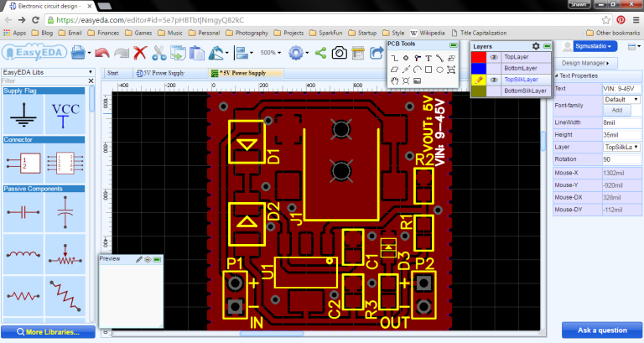Viewport: 644px width, 343px height.
Task: Select the Connect Pad to Pad tool
Action: click(440, 59)
